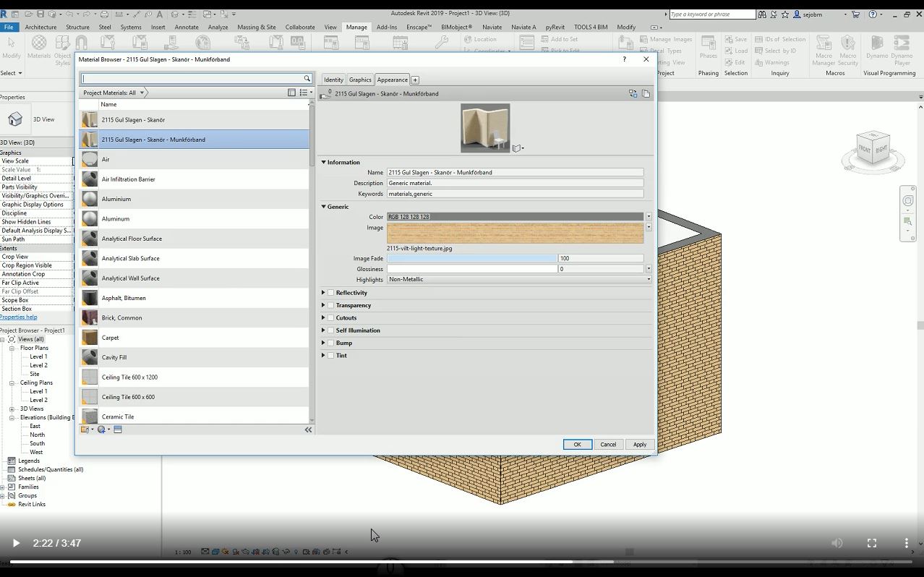Add an asset with the plus tab

coord(415,80)
